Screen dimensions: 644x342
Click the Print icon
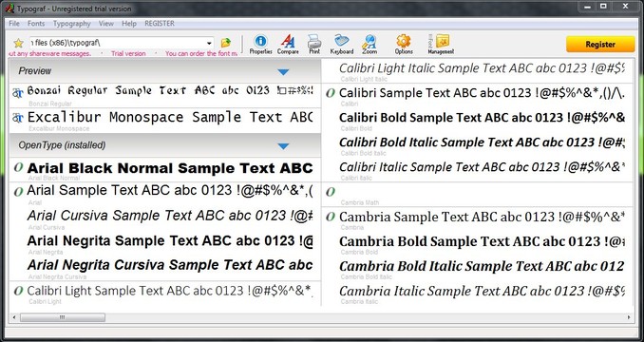point(314,45)
